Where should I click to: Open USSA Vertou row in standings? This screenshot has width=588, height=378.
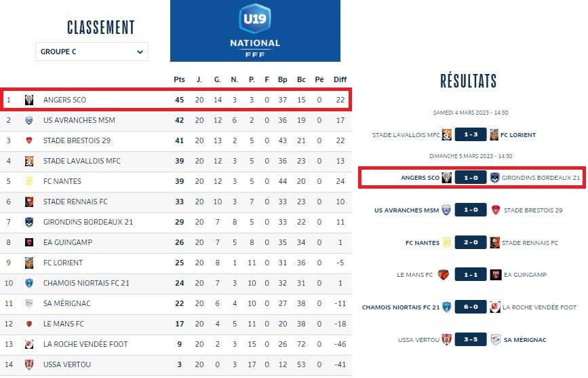point(66,364)
